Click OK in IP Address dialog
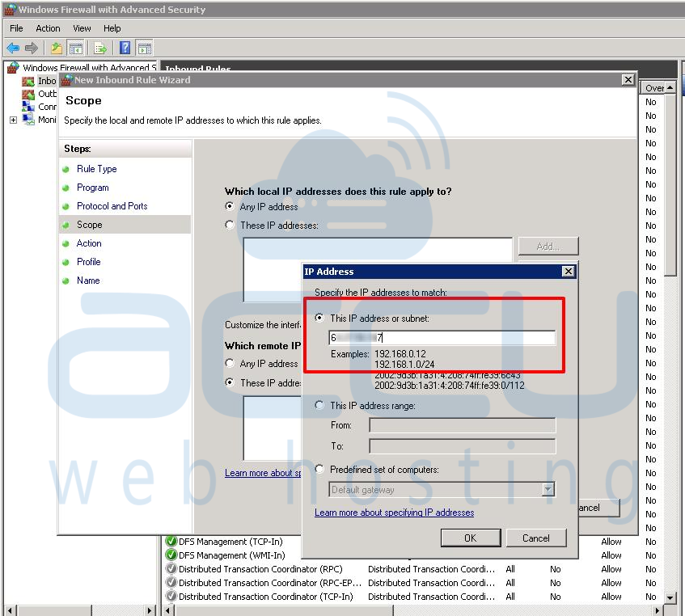Screen dimensions: 685x616 click(x=471, y=538)
